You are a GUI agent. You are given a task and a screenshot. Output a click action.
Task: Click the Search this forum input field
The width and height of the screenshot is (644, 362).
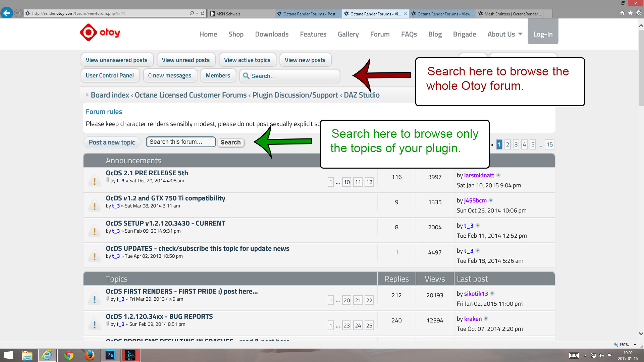coord(181,142)
